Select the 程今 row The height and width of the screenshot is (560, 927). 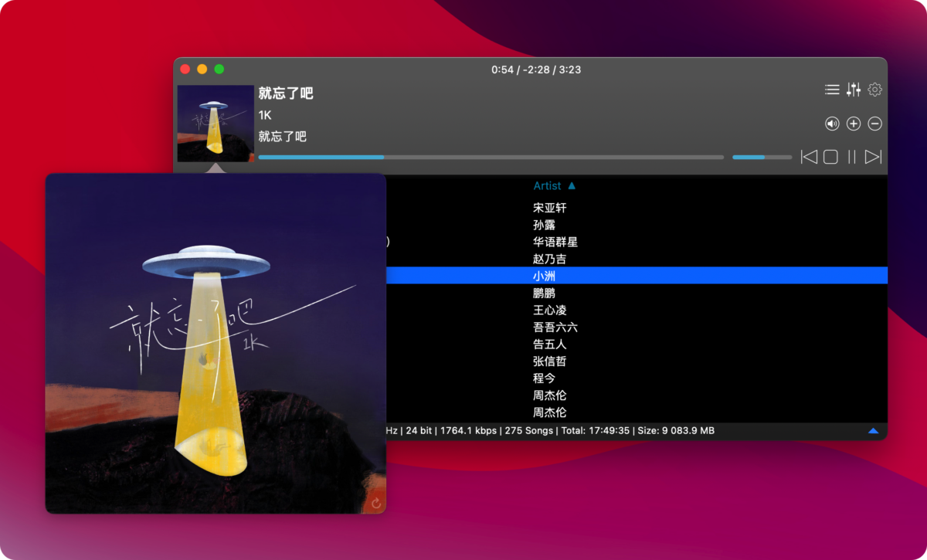(637, 378)
